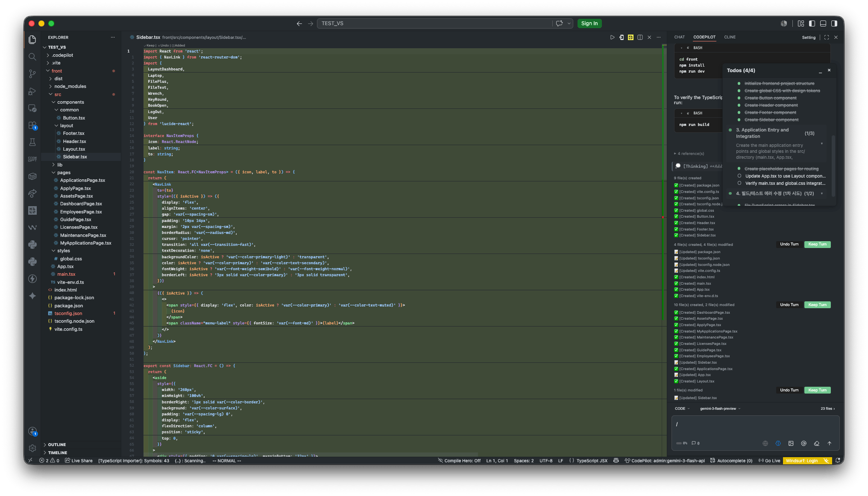
Task: Toggle the Primary Side Bar layout icon
Action: click(812, 23)
